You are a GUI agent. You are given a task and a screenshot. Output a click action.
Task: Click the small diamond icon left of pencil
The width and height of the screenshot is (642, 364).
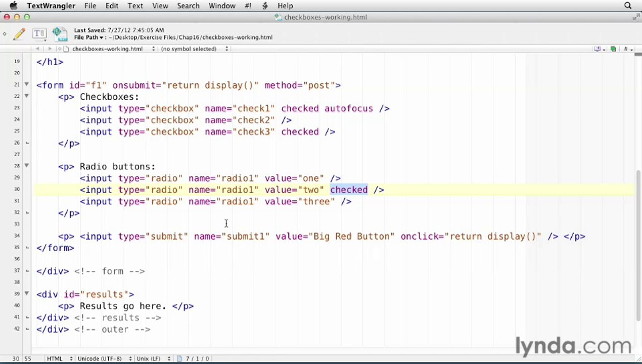coord(5,34)
